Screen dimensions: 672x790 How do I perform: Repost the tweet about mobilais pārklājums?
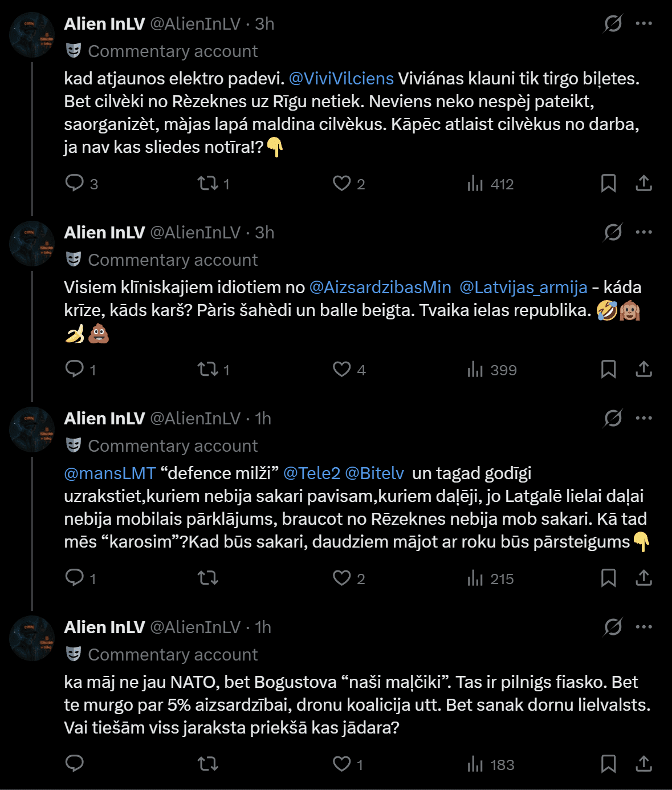tap(208, 578)
